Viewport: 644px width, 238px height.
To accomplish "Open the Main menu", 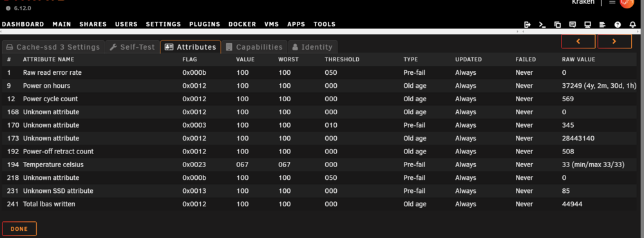I will click(x=62, y=25).
